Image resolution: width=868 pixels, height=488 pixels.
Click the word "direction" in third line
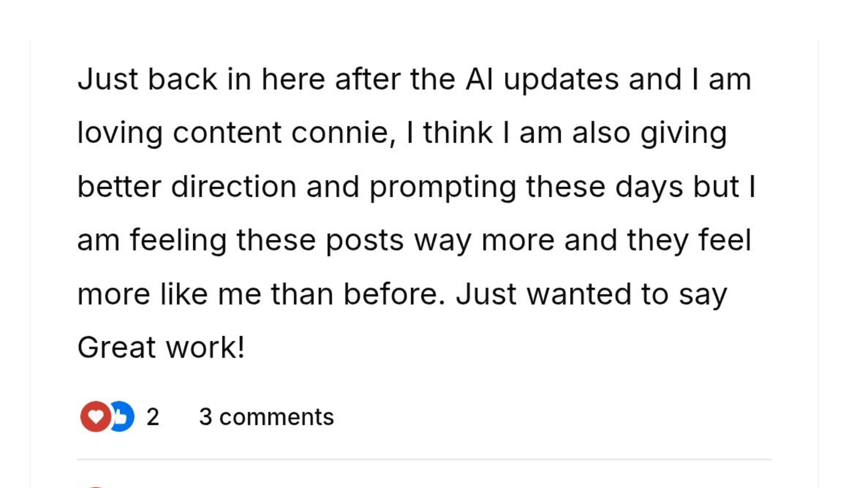click(x=233, y=187)
